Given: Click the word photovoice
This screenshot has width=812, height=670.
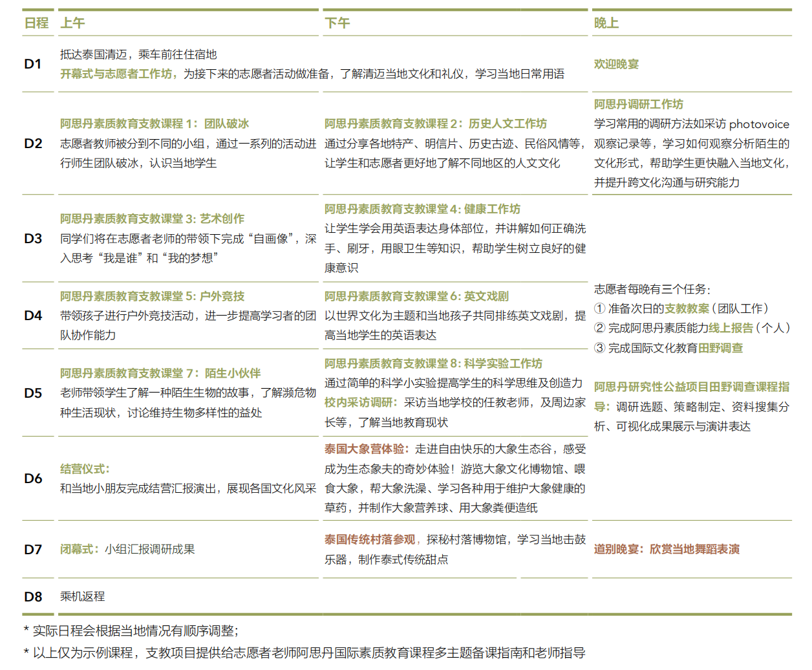Looking at the screenshot, I should coord(759,124).
